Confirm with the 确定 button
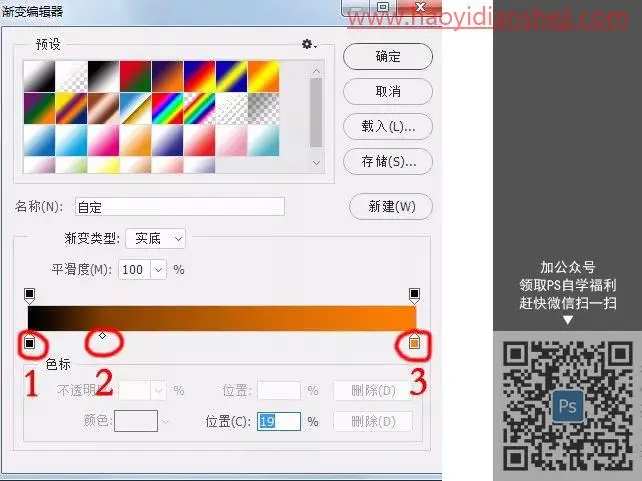The width and height of the screenshot is (642, 481). [x=388, y=56]
